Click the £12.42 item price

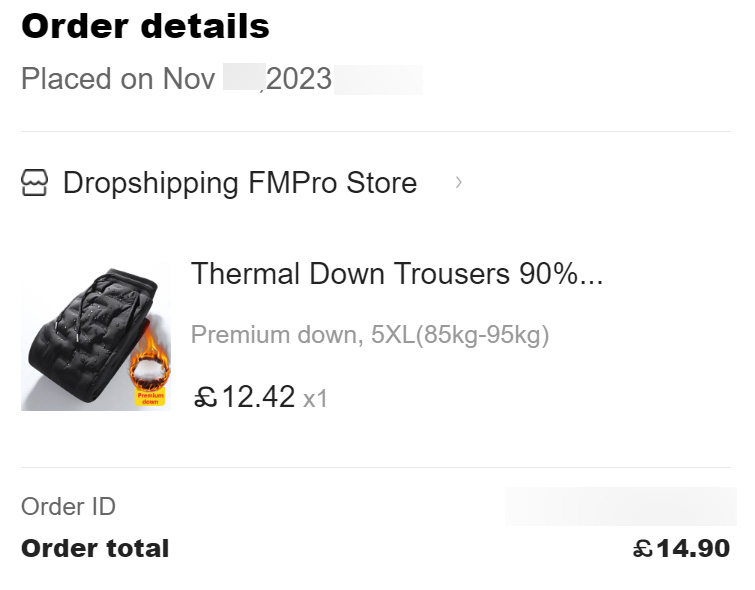point(244,397)
